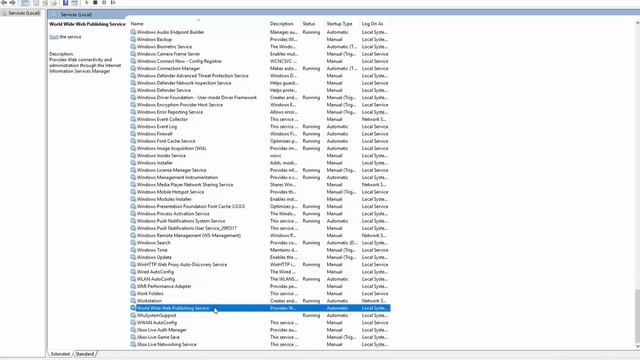Select the Windows Insider Service row
Image resolution: width=640 pixels, height=360 pixels.
pos(260,156)
